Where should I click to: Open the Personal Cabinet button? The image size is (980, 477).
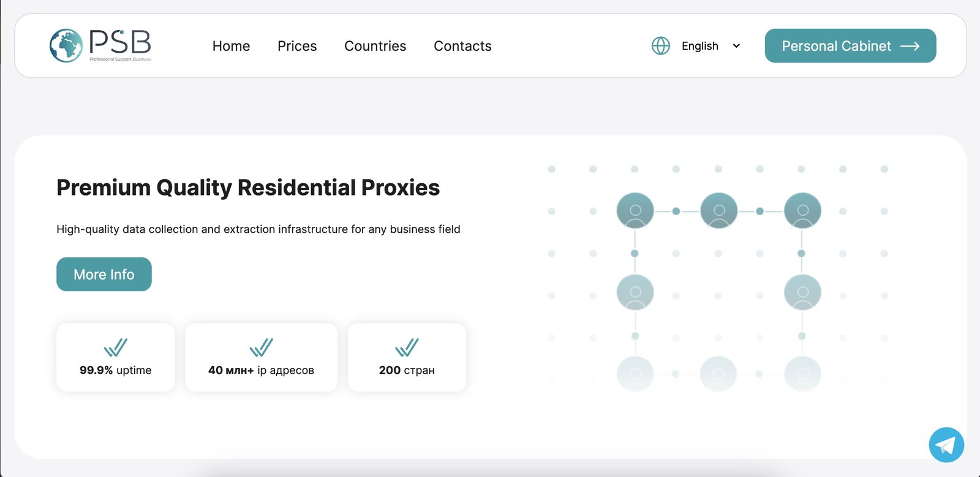(837, 46)
